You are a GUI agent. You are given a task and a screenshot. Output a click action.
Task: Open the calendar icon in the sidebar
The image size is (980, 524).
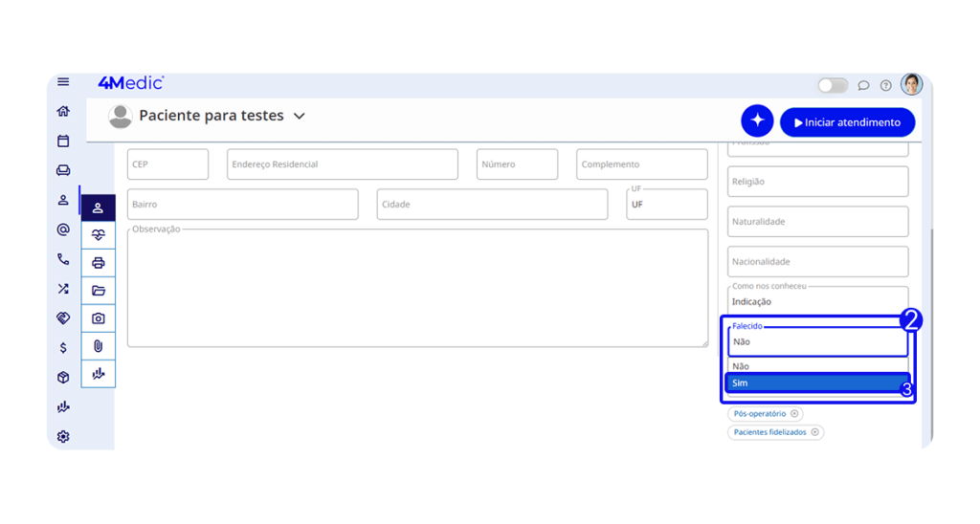pos(63,141)
